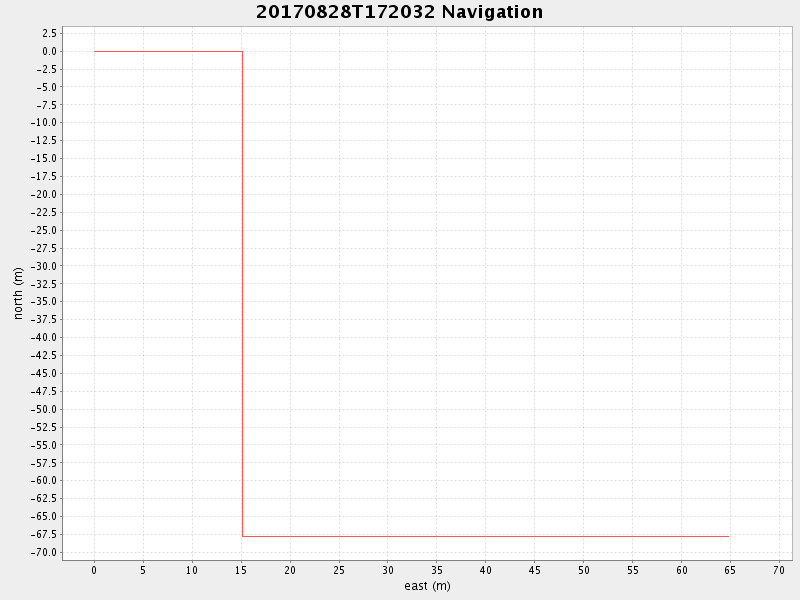
Task: Click the middle of the bottom horizontal red segment
Action: (485, 537)
